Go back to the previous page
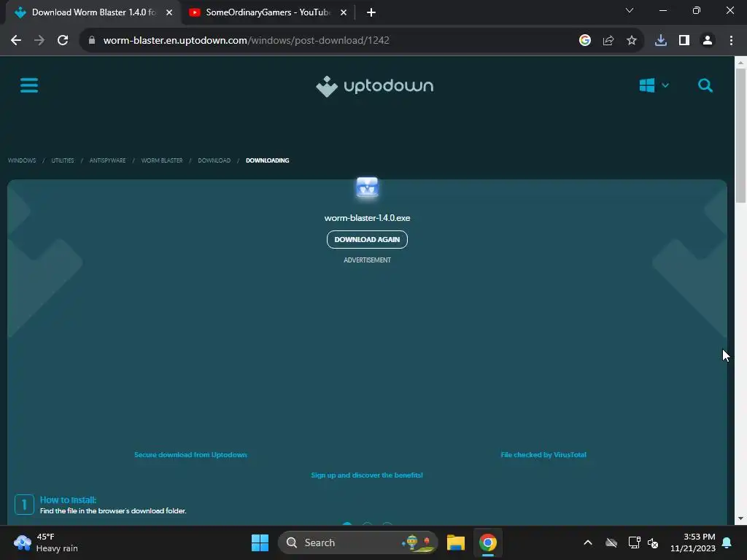 click(16, 41)
